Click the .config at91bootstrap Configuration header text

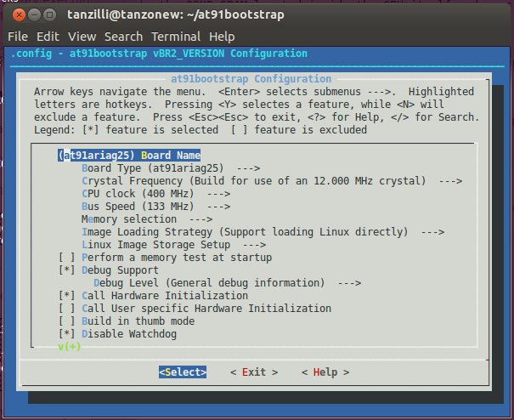[x=159, y=54]
